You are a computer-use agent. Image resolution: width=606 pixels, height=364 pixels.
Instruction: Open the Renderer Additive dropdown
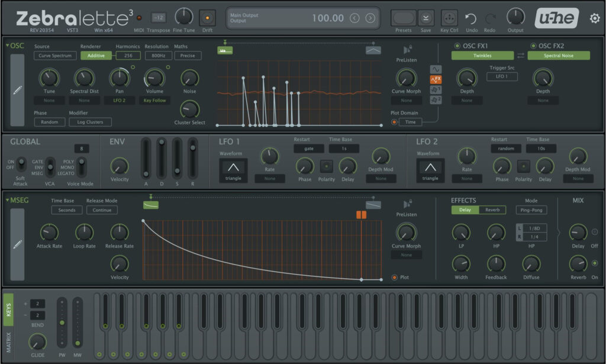95,56
